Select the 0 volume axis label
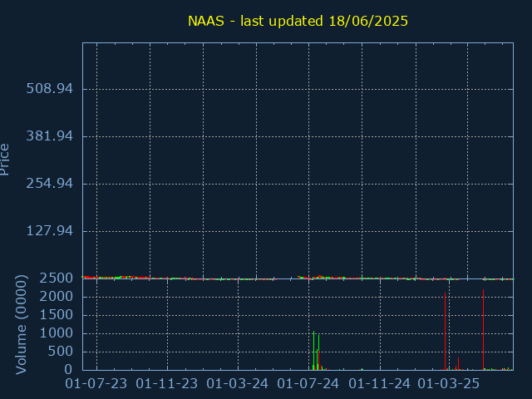Image resolution: width=532 pixels, height=399 pixels. [68, 369]
